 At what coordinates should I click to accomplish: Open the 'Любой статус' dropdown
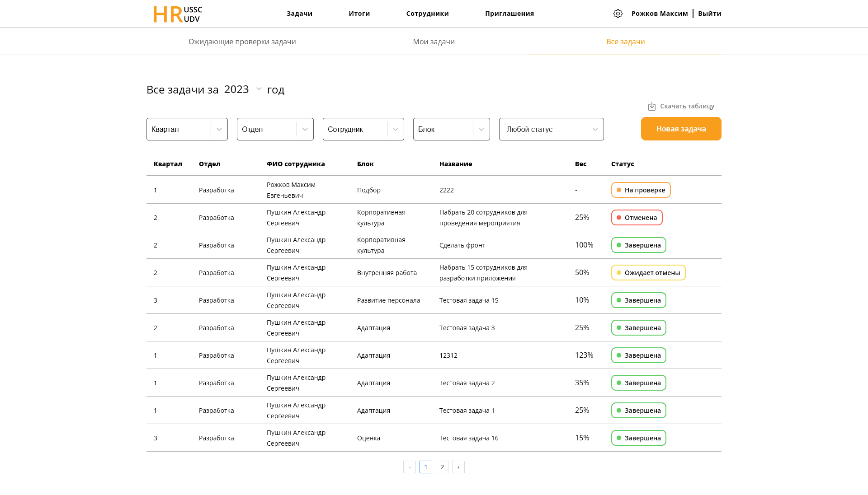[551, 129]
